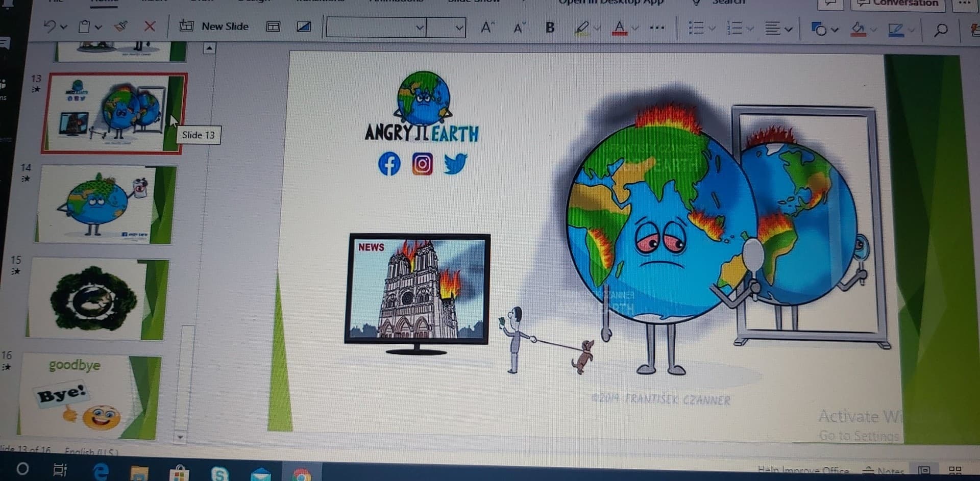The width and height of the screenshot is (980, 481).
Task: Click Increase Font Size icon
Action: (x=488, y=28)
